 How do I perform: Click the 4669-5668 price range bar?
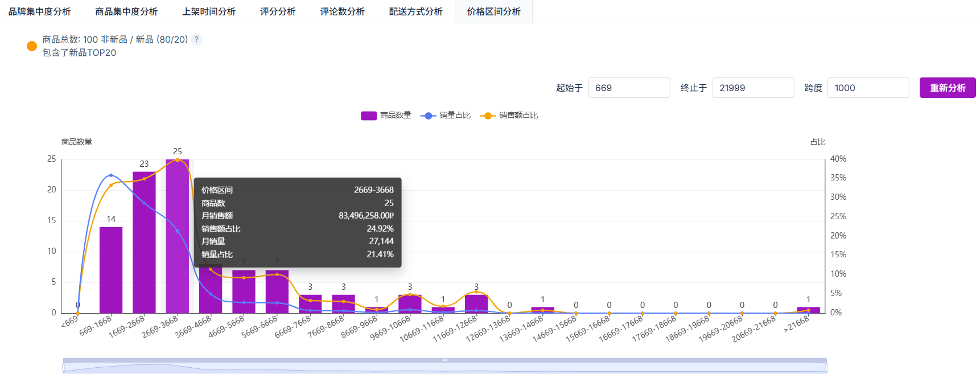(x=244, y=291)
